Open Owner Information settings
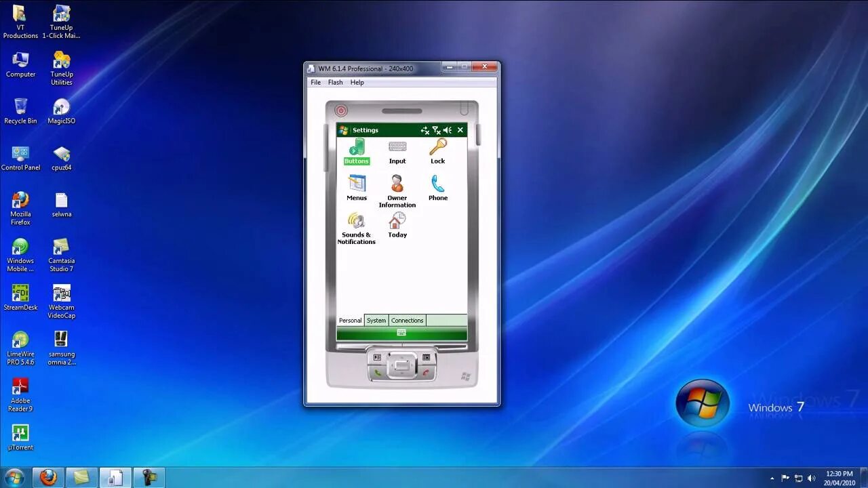This screenshot has width=868, height=488. click(x=397, y=192)
